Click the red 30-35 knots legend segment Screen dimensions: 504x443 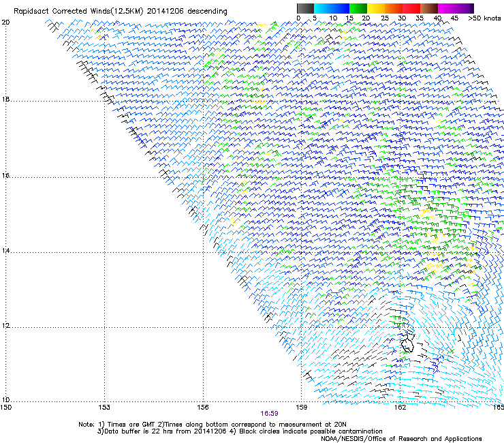click(411, 8)
